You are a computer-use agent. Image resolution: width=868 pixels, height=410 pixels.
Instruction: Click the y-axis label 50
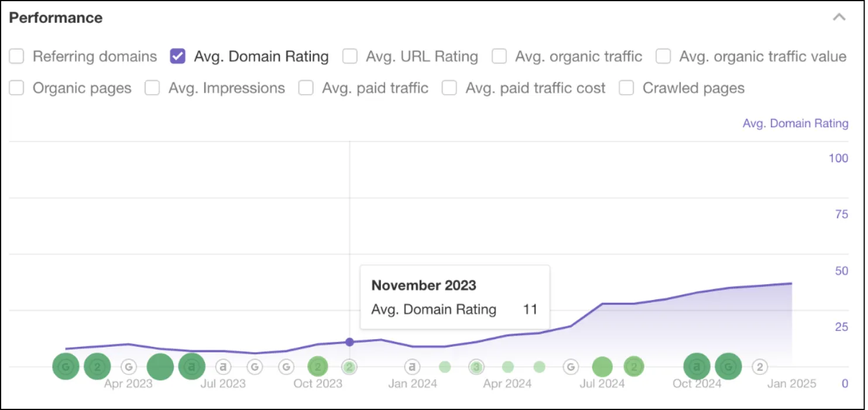click(842, 271)
